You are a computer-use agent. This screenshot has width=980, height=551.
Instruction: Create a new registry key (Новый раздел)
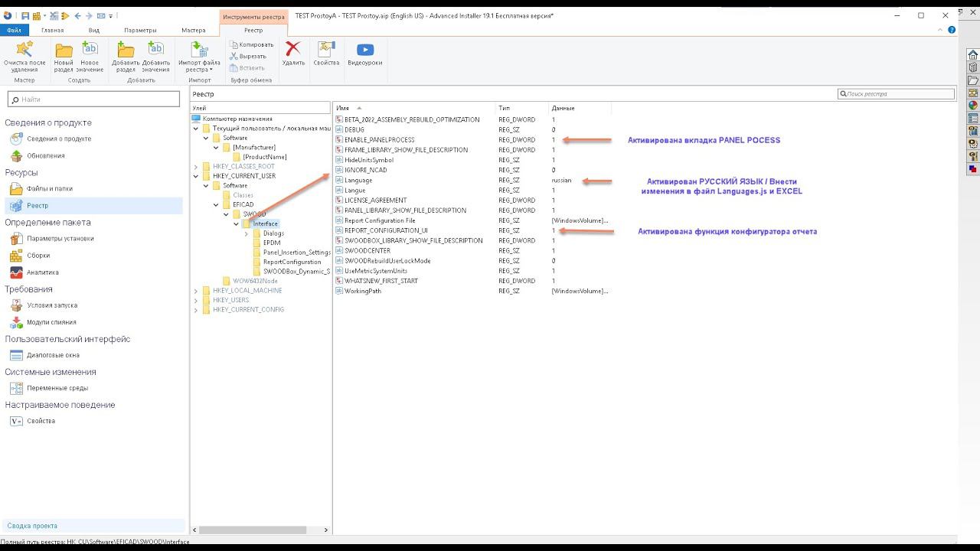(x=64, y=57)
